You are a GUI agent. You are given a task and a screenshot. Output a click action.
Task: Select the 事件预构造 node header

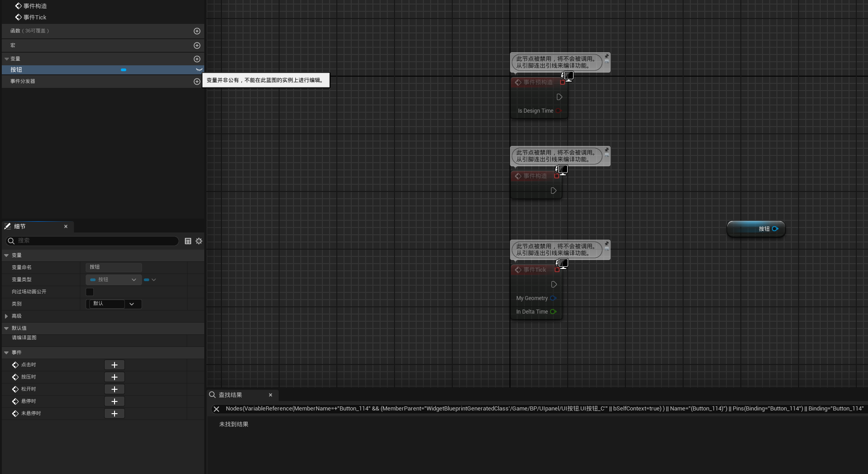point(539,82)
